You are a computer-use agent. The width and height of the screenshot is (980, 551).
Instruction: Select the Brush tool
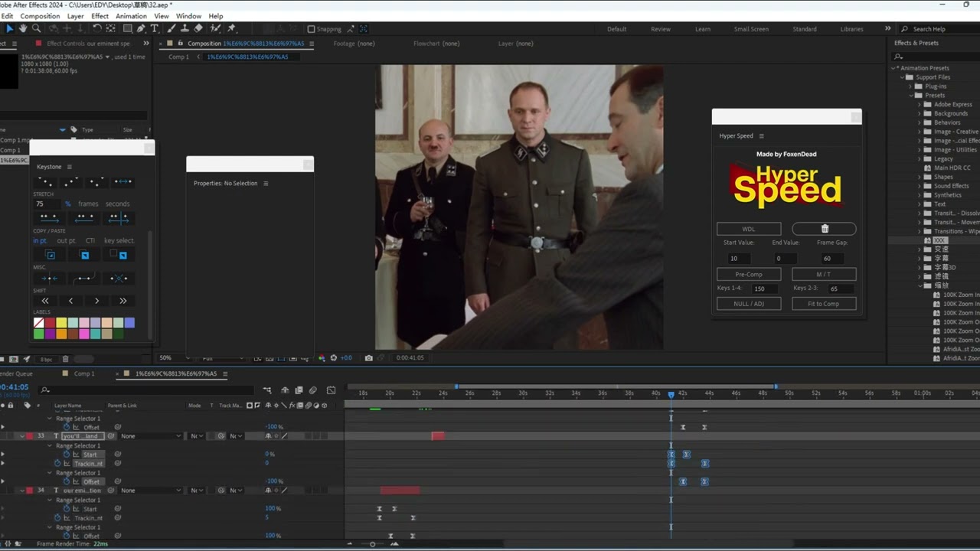click(x=171, y=28)
